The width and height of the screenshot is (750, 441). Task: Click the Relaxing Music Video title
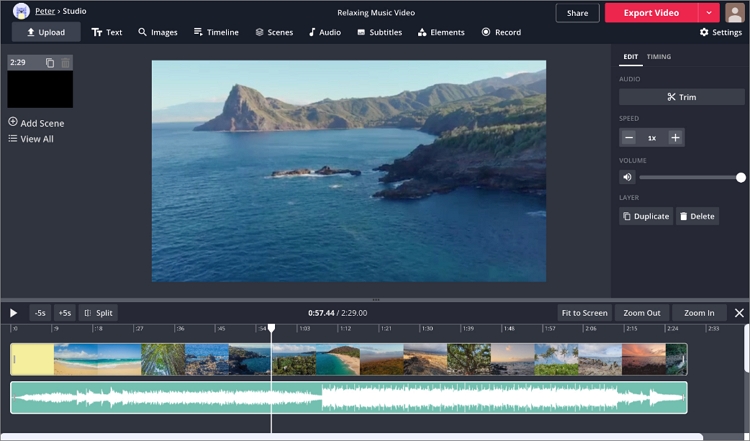pos(376,12)
